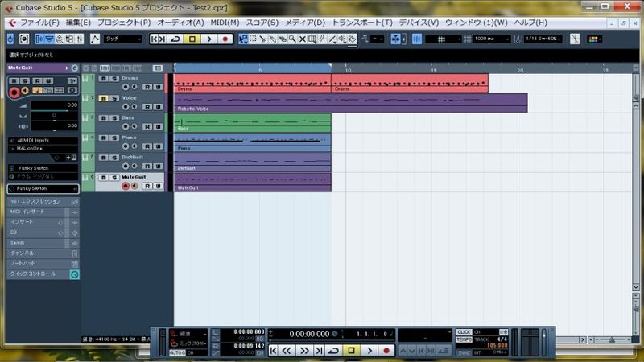Expand MIDI インサート inspector section

(x=43, y=212)
